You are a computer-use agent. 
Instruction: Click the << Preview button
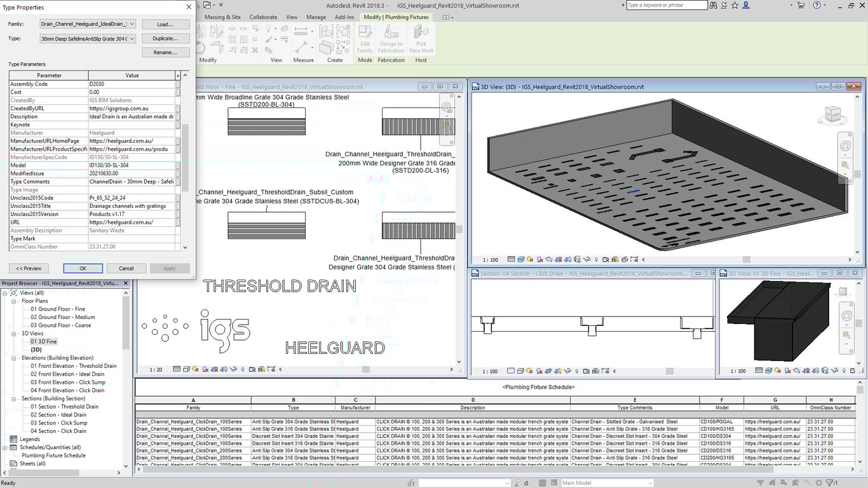coord(29,268)
